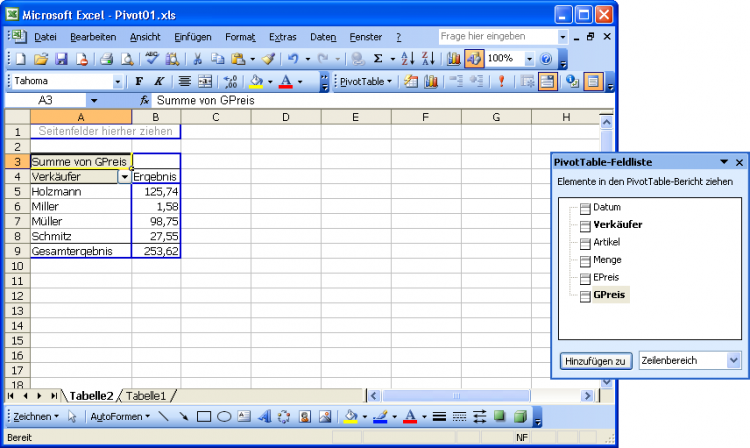750x448 pixels.
Task: Switch to the Tabelle1 sheet tab
Action: 146,395
